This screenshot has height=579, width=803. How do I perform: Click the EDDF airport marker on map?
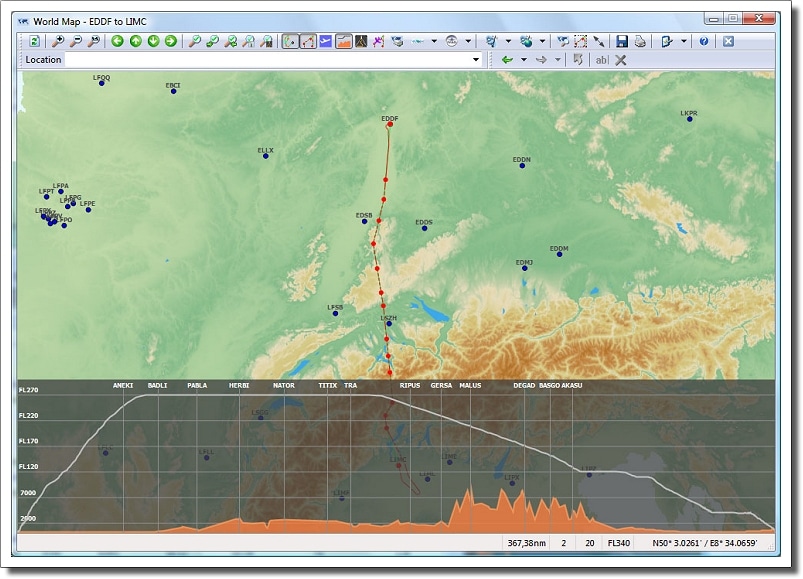tap(389, 126)
